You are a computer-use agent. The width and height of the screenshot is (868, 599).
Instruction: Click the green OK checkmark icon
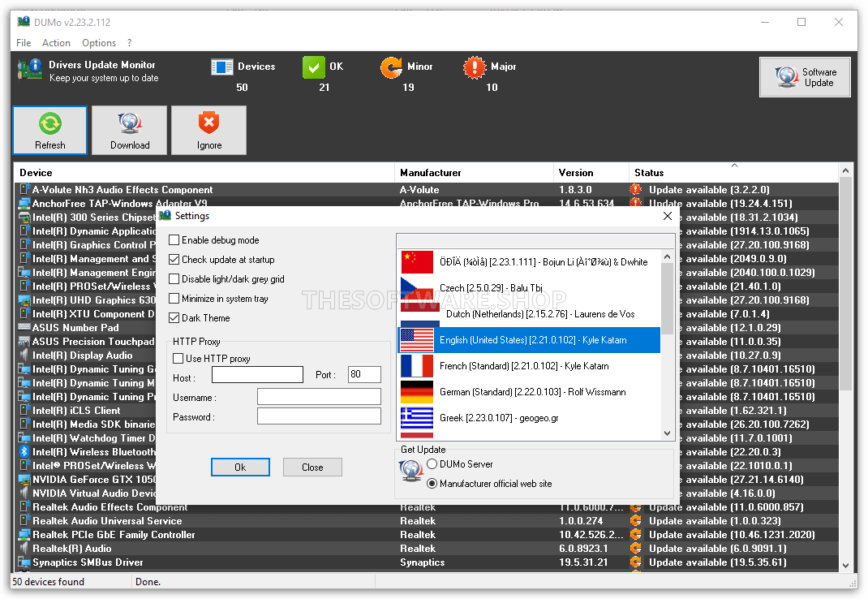tap(313, 67)
